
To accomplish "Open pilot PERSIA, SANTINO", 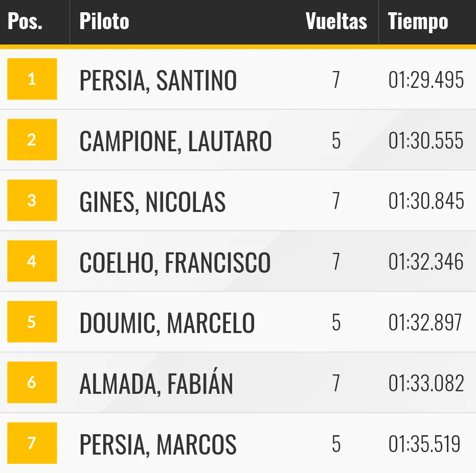I will point(158,80).
